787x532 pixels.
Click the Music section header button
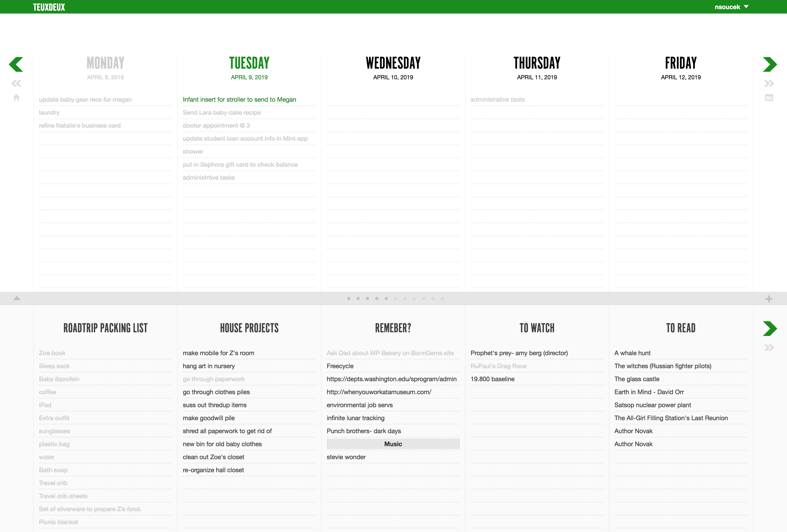click(x=393, y=444)
